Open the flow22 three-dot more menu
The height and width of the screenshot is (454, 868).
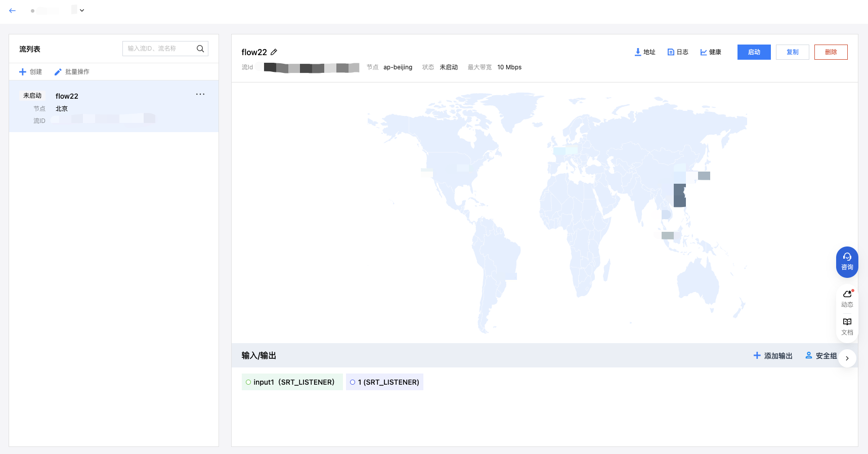click(200, 94)
